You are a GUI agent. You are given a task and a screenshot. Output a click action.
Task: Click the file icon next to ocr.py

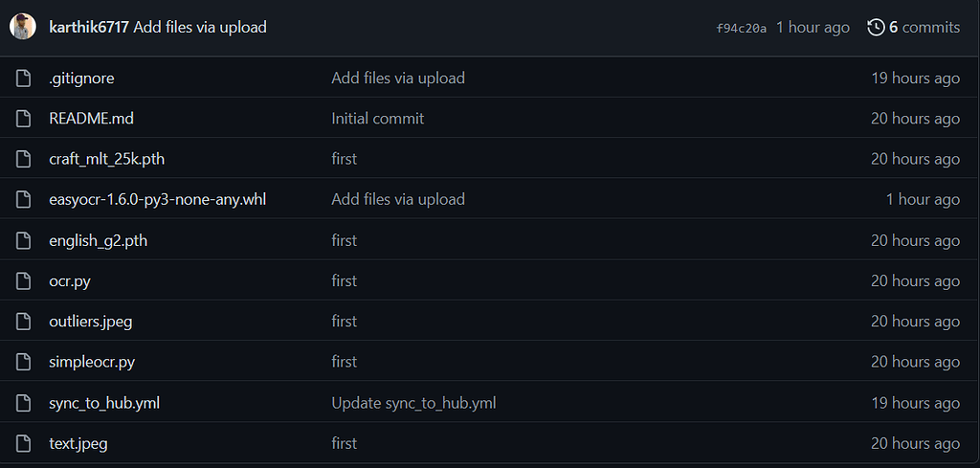pos(24,281)
